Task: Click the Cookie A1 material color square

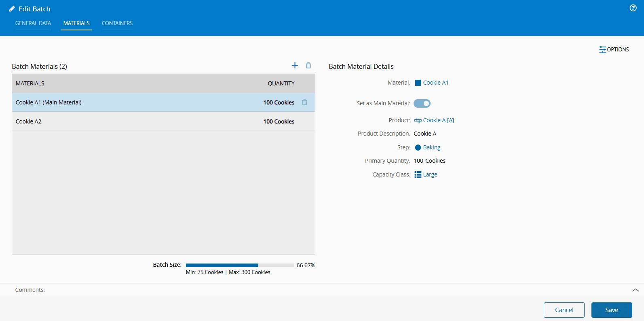Action: point(418,83)
